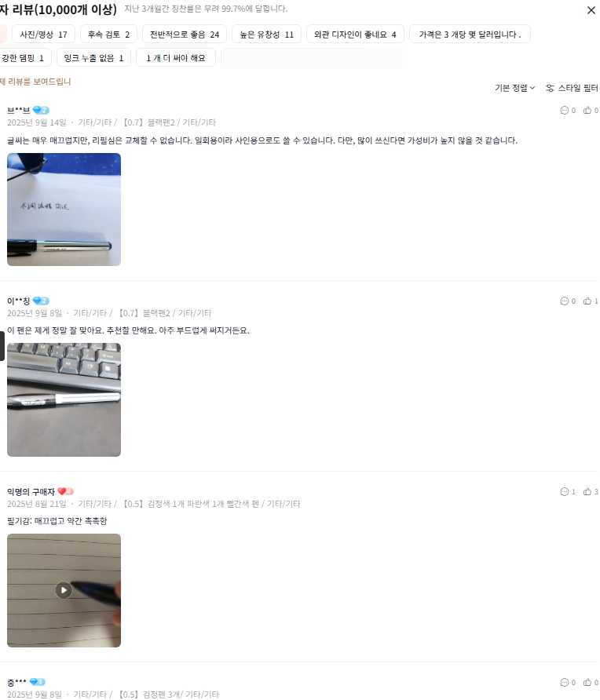This screenshot has width=600, height=700.
Task: Click the thumbs-up icon on 브**브's review
Action: coord(587,111)
